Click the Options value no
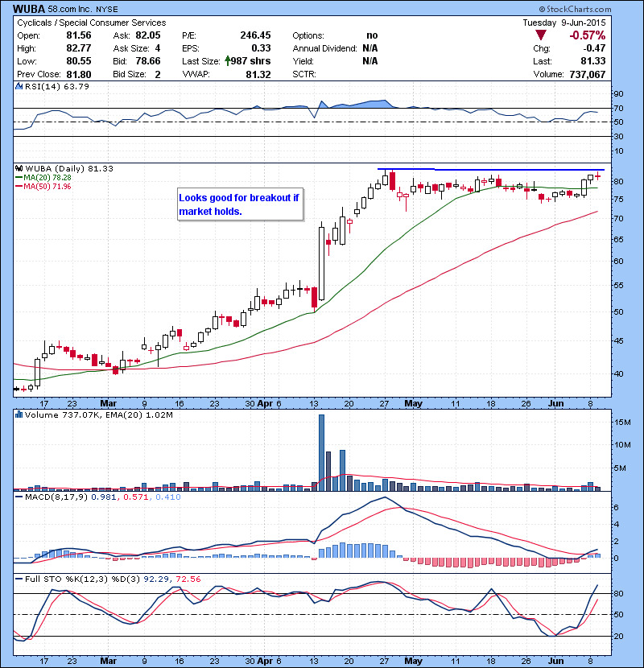 (372, 35)
